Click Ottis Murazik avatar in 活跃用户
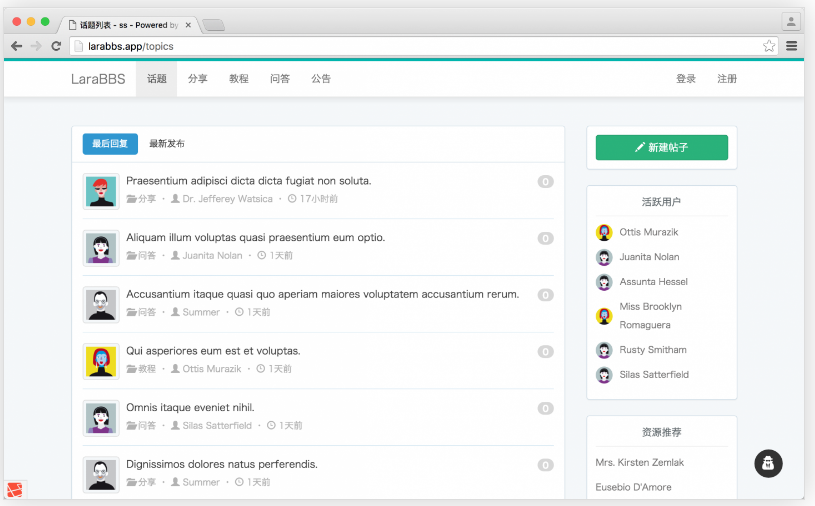Image resolution: width=815 pixels, height=506 pixels. [x=604, y=232]
